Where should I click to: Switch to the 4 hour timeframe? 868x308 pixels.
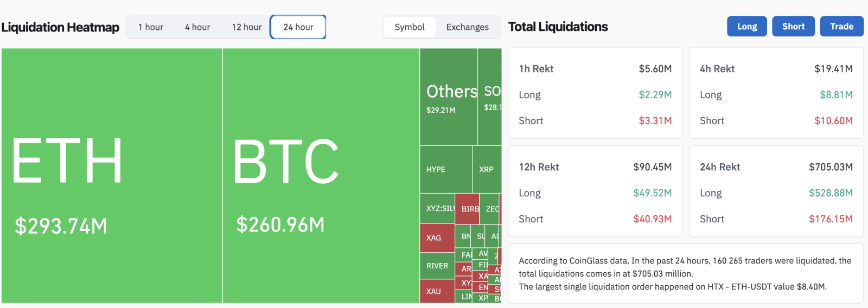pos(197,27)
